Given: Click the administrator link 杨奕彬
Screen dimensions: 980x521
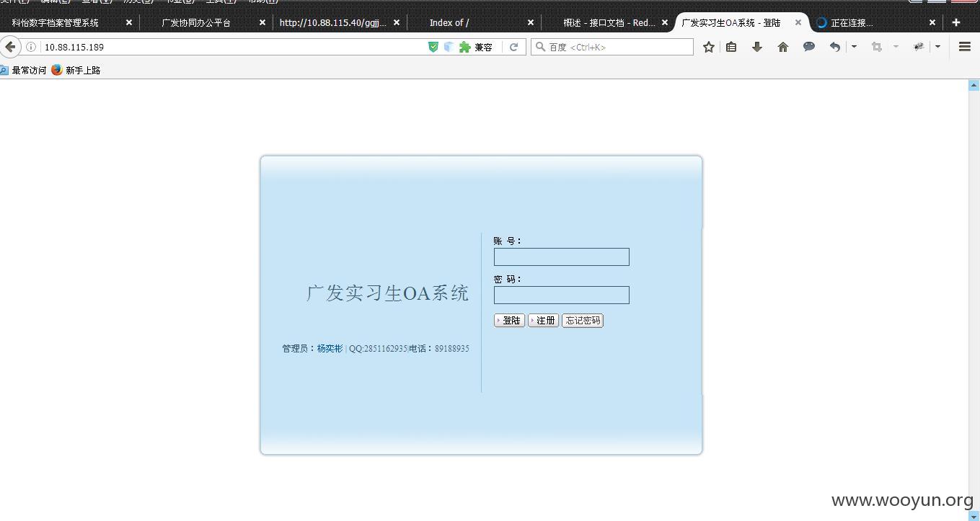Looking at the screenshot, I should [x=330, y=349].
